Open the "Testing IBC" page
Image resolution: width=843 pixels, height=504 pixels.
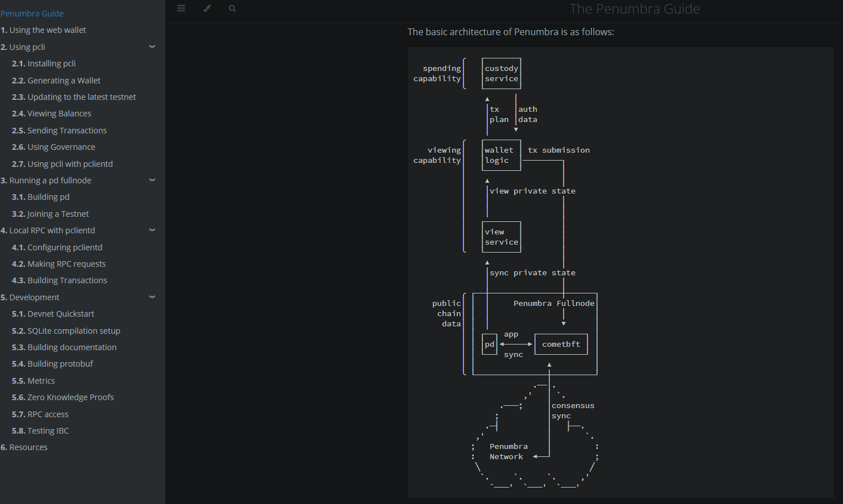tap(45, 430)
